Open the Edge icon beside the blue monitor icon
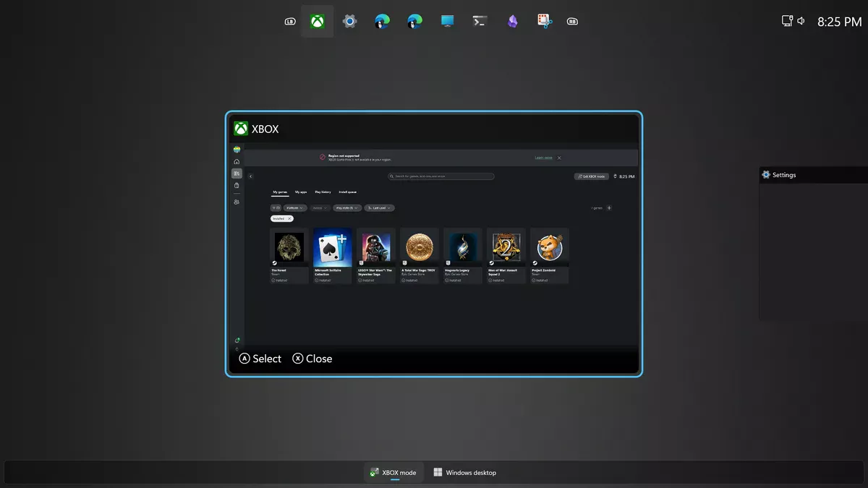Screen dimensions: 868x488 pos(414,22)
